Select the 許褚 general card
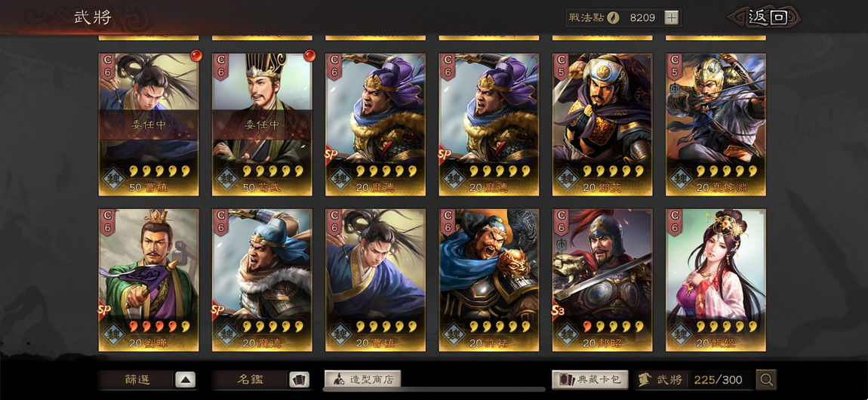Viewport: 868px width, 400px height. [x=489, y=280]
